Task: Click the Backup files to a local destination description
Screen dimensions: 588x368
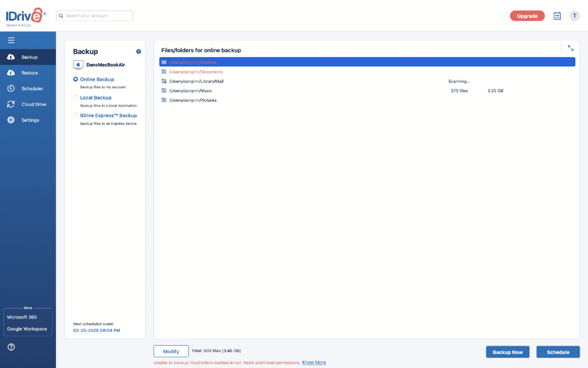Action: tap(108, 105)
